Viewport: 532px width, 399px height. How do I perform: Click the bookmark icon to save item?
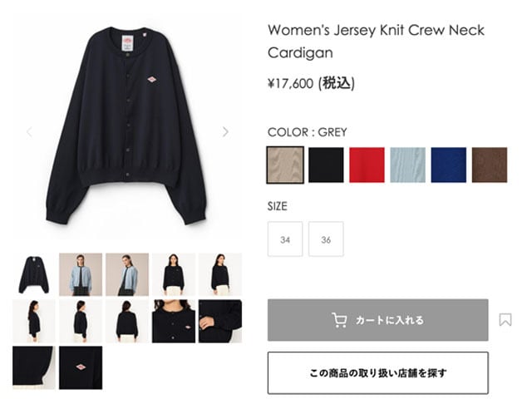pyautogui.click(x=505, y=319)
